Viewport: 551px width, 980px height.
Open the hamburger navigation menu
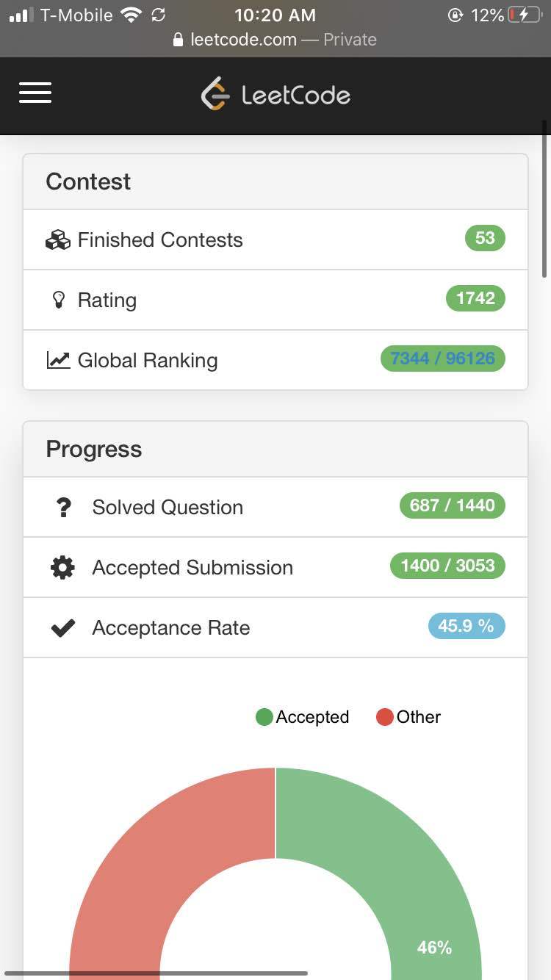35,93
